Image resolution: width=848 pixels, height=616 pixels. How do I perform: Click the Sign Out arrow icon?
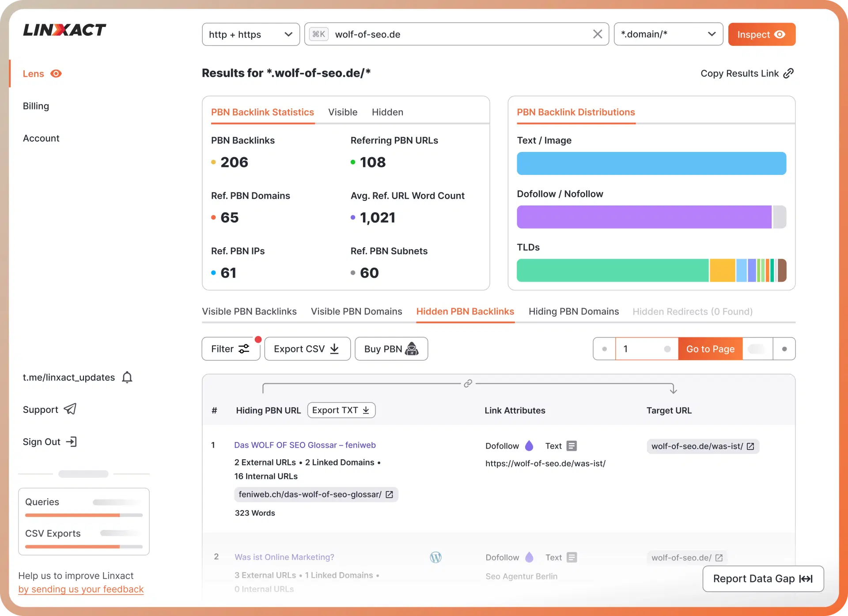coord(72,442)
